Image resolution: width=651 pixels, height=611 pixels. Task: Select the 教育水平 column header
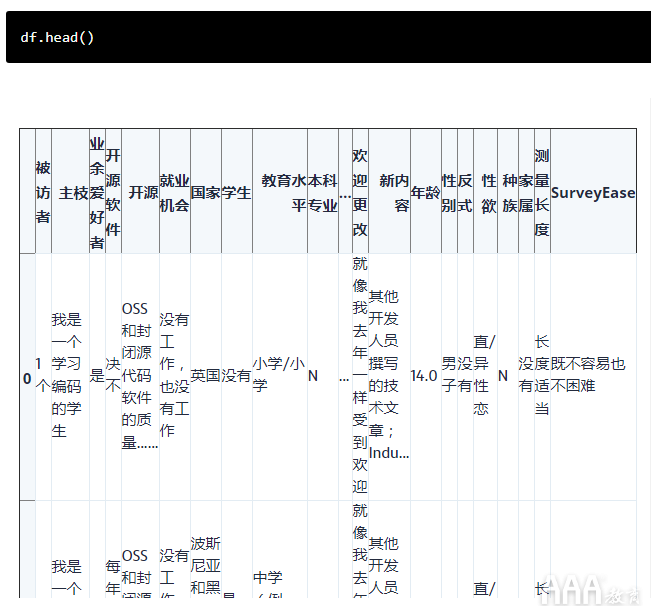point(280,192)
